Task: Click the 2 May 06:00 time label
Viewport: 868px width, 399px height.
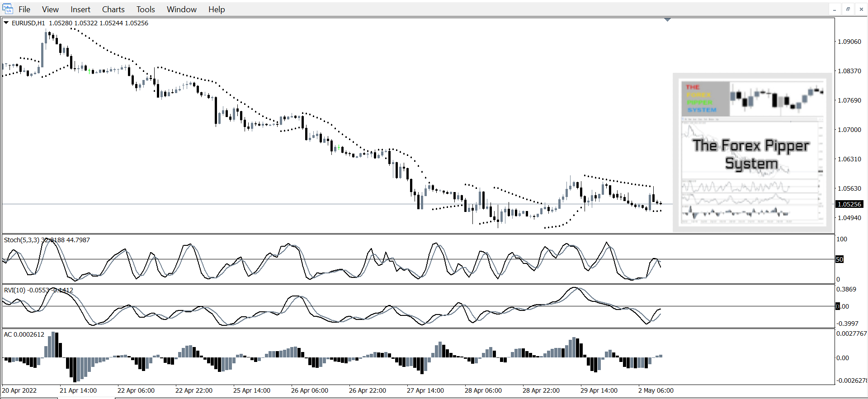Action: click(x=656, y=390)
